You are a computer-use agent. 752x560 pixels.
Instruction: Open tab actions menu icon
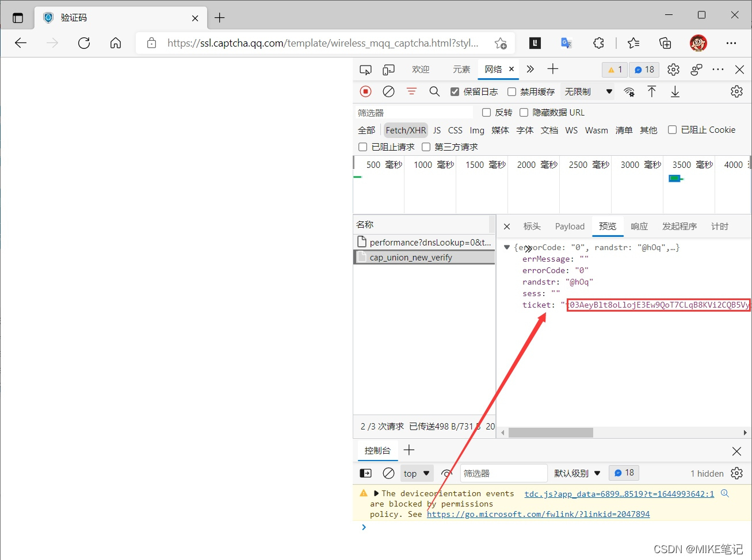pos(18,18)
